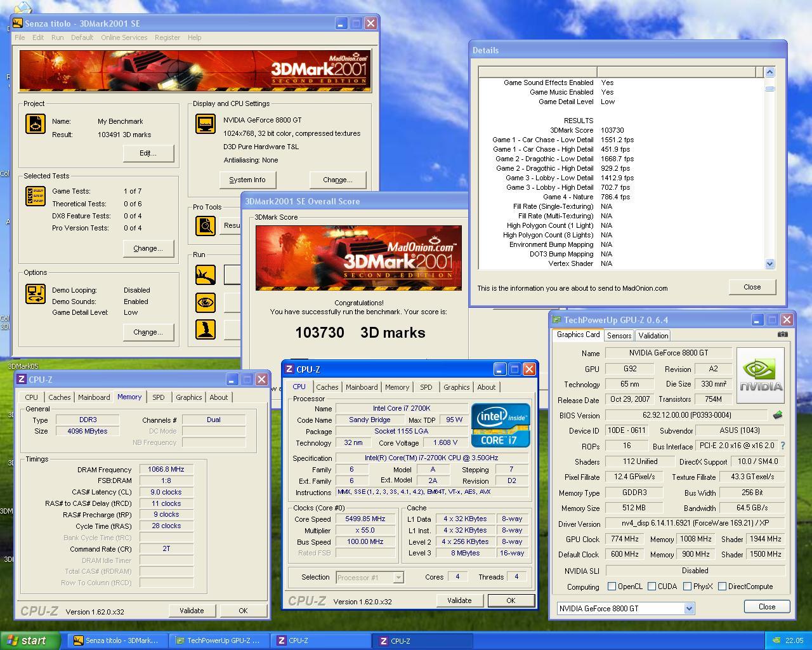Open the Run menu in 3DMark2001
The width and height of the screenshot is (812, 650).
57,37
